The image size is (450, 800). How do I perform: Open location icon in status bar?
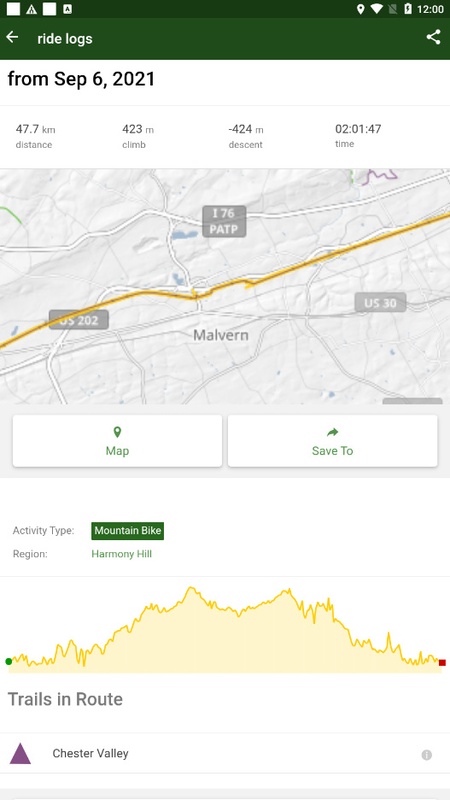[x=361, y=9]
